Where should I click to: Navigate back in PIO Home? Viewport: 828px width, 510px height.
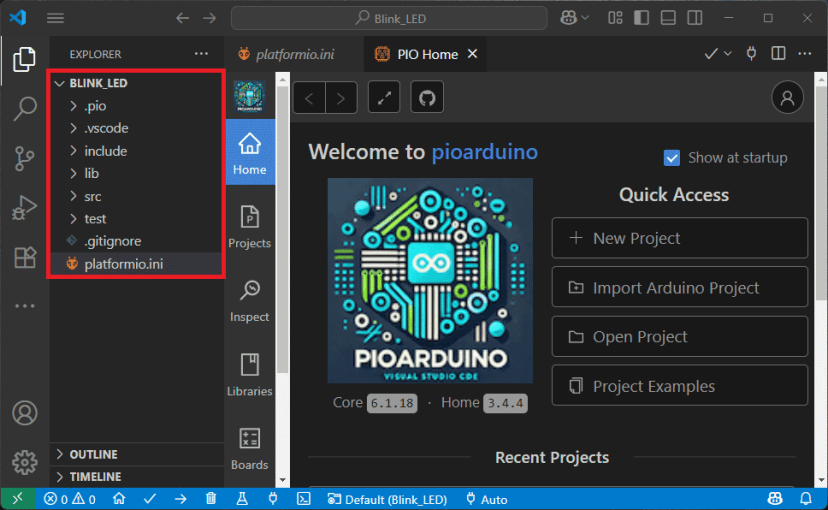tap(309, 98)
